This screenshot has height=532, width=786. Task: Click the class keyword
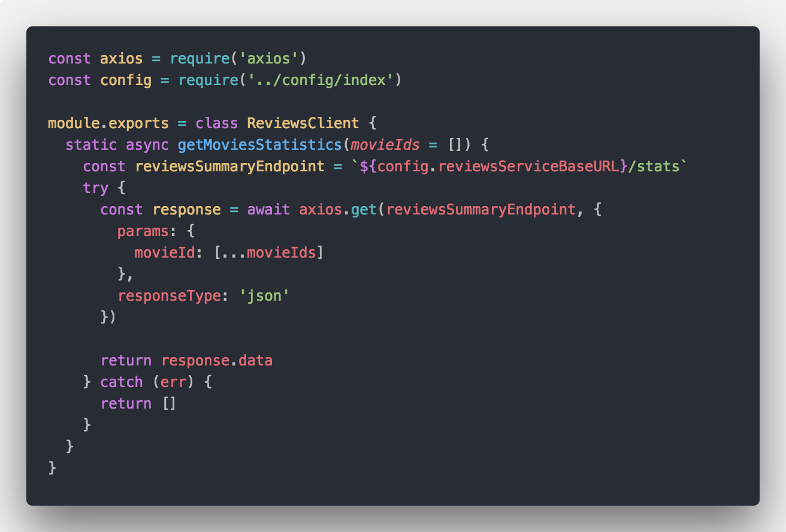click(217, 123)
